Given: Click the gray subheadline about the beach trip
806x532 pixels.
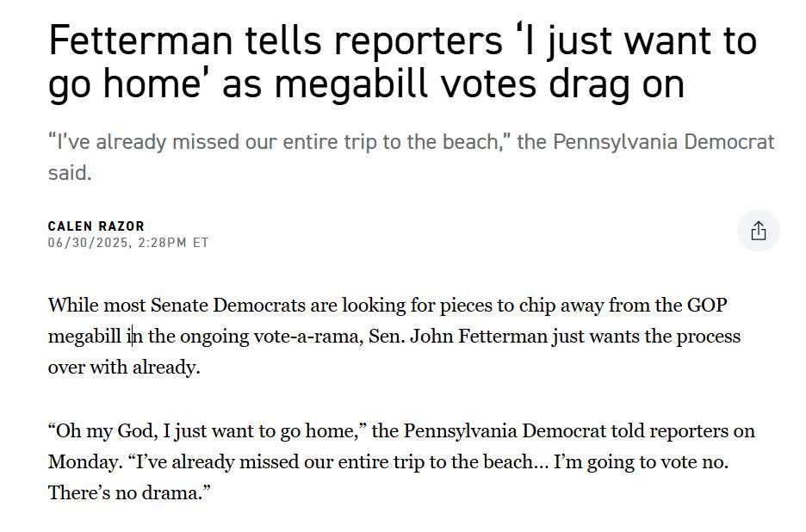Looking at the screenshot, I should tap(412, 158).
